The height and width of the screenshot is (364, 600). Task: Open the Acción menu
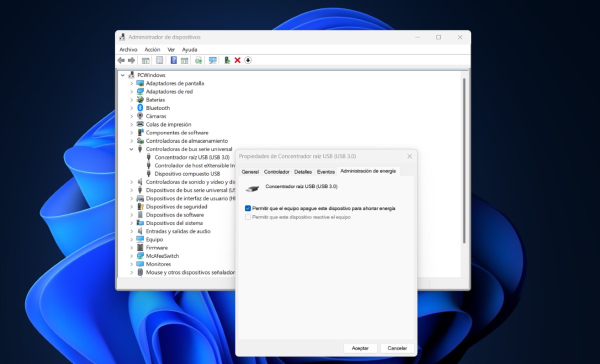coord(152,49)
